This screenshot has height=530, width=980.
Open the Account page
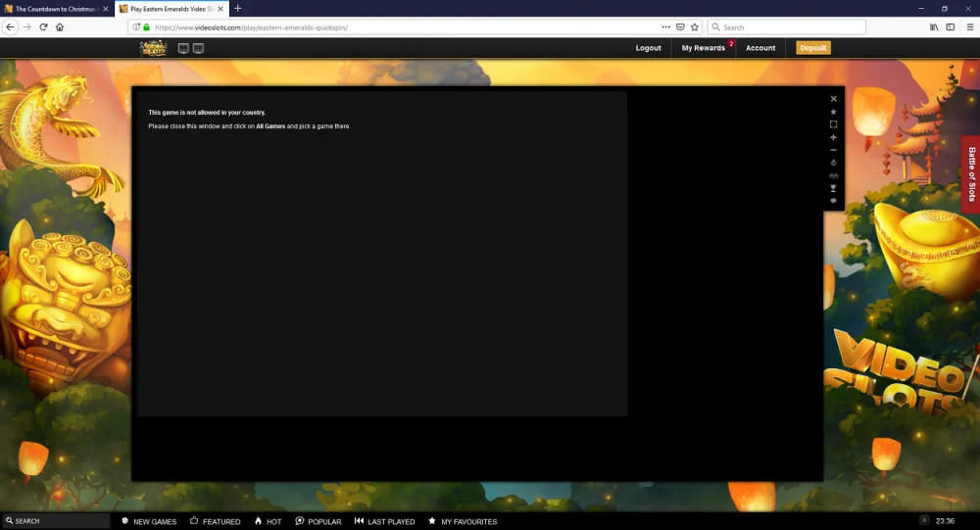coord(760,48)
